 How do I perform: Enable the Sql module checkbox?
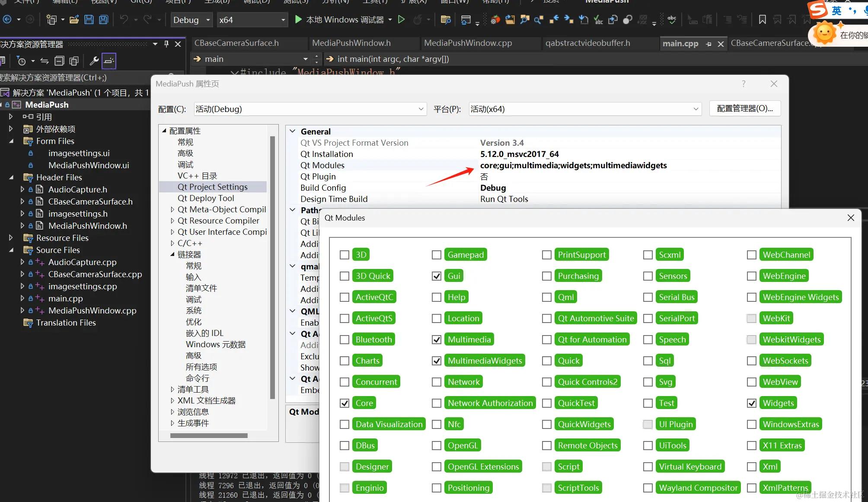(x=648, y=361)
